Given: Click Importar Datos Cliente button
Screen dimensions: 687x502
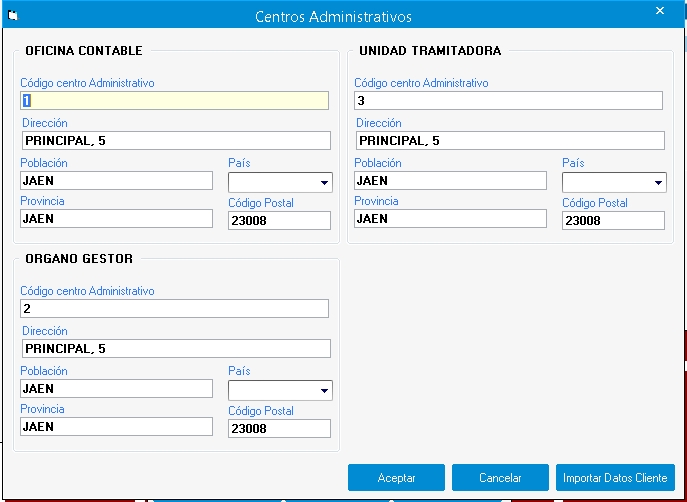Looking at the screenshot, I should [x=615, y=477].
